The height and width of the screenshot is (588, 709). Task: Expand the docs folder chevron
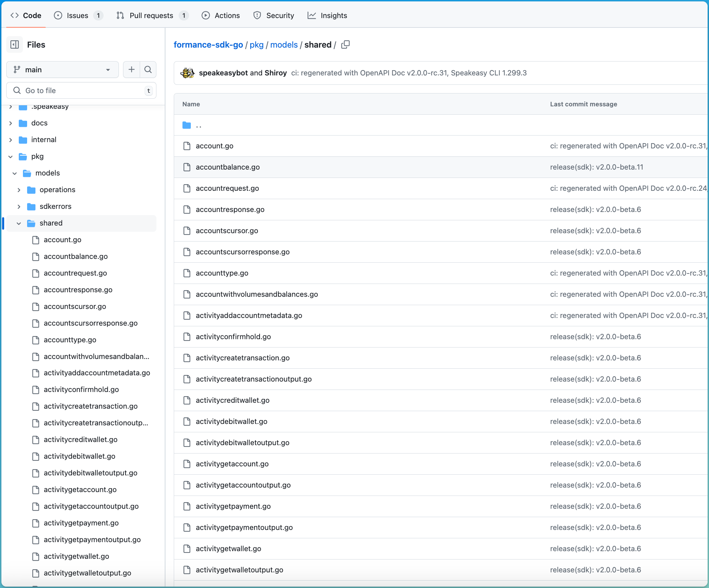tap(10, 123)
